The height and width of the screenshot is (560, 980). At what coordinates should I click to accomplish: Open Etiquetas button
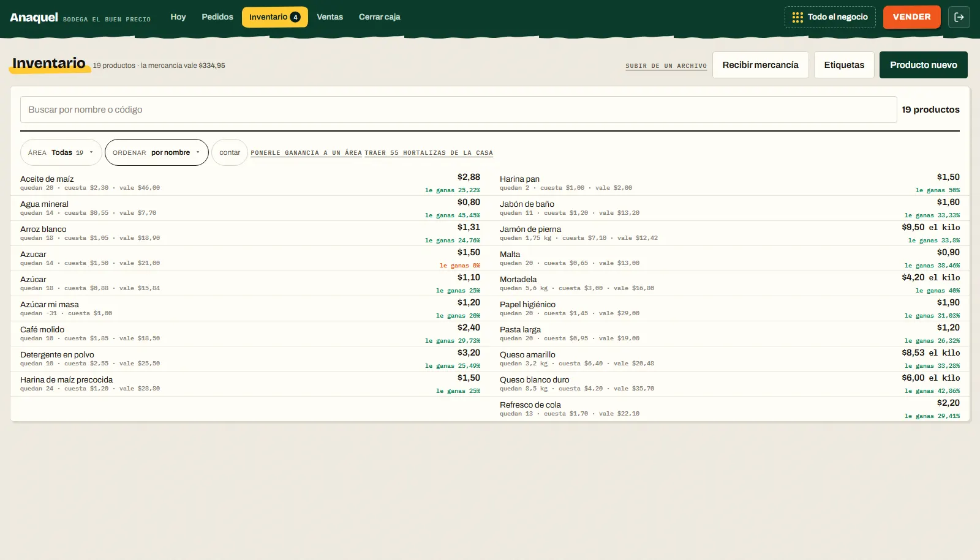[844, 65]
